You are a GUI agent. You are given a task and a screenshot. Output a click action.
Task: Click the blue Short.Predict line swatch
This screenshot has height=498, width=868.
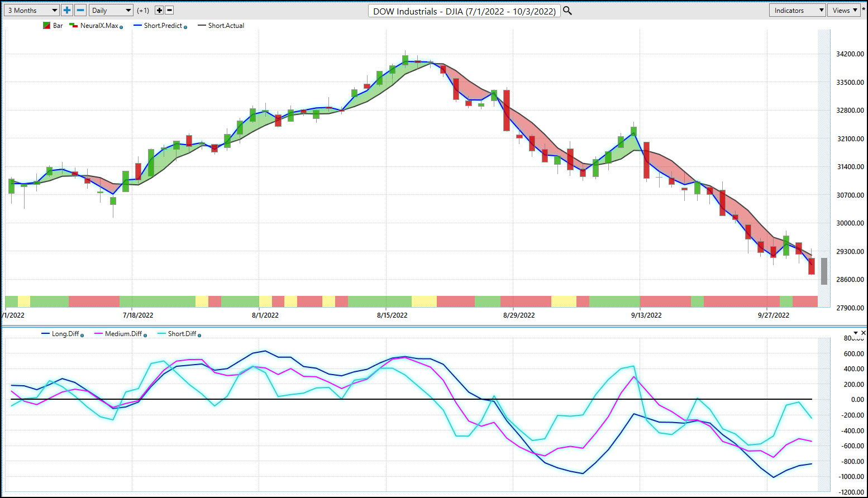[137, 26]
